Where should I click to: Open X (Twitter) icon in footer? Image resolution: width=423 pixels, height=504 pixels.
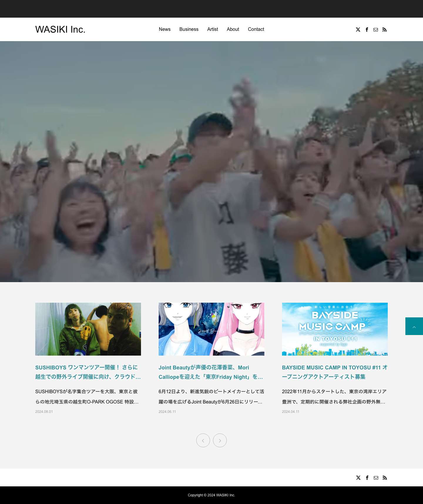tap(358, 478)
